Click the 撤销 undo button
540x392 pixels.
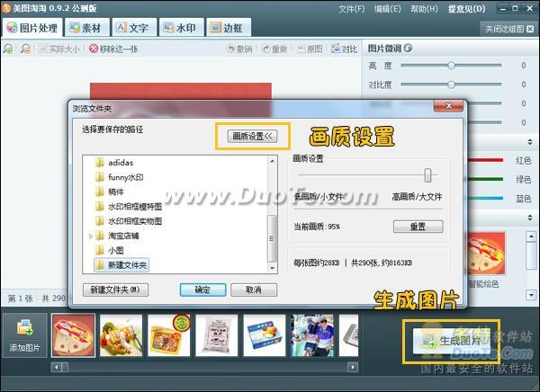point(240,49)
